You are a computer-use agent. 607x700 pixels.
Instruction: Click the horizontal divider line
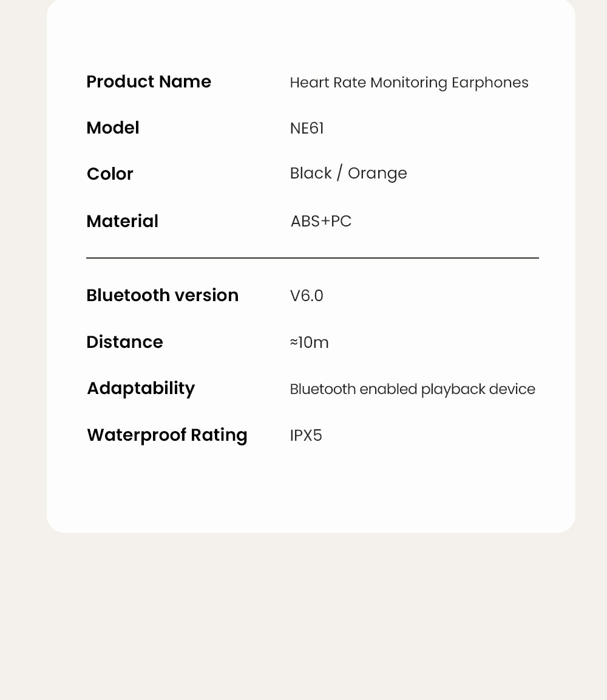point(312,258)
